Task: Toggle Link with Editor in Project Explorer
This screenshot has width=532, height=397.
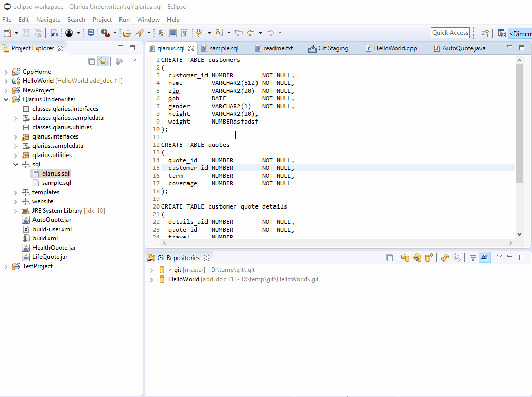Action: [x=103, y=61]
